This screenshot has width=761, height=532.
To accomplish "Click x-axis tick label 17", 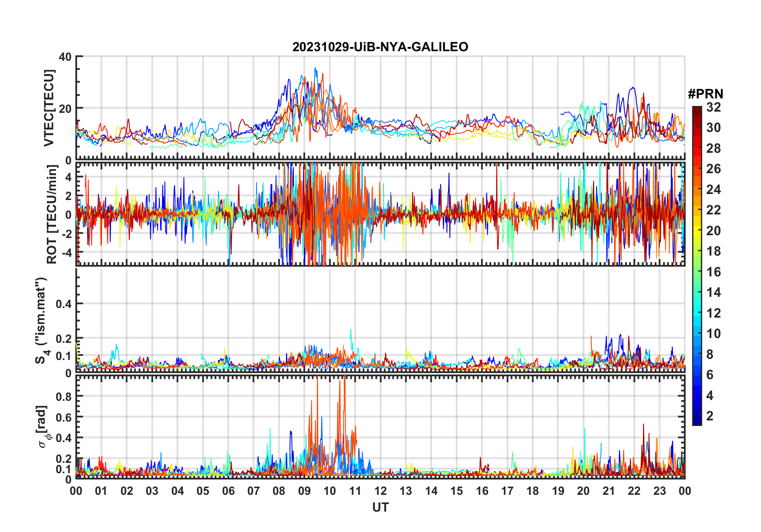I will pos(507,491).
